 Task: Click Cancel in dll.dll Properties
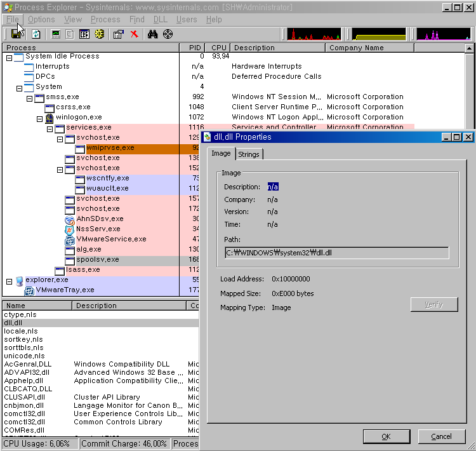(x=441, y=436)
